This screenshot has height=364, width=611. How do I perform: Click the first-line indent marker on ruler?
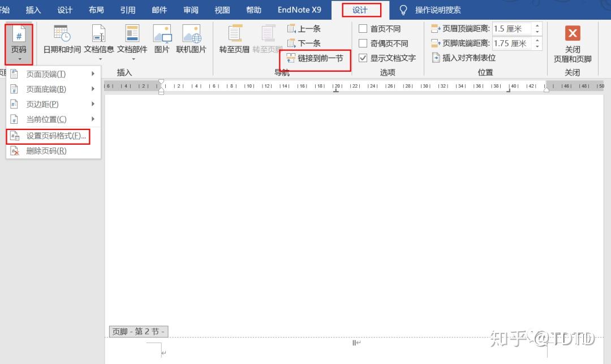(x=161, y=83)
